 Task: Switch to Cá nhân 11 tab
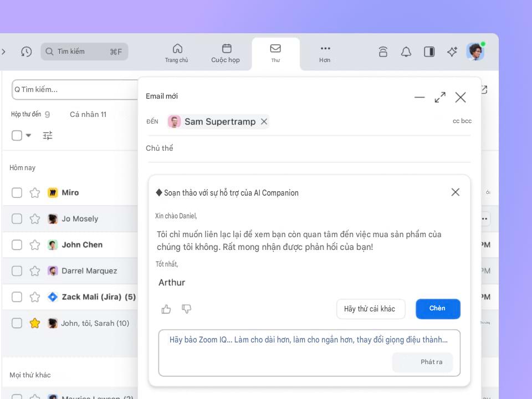tap(88, 114)
